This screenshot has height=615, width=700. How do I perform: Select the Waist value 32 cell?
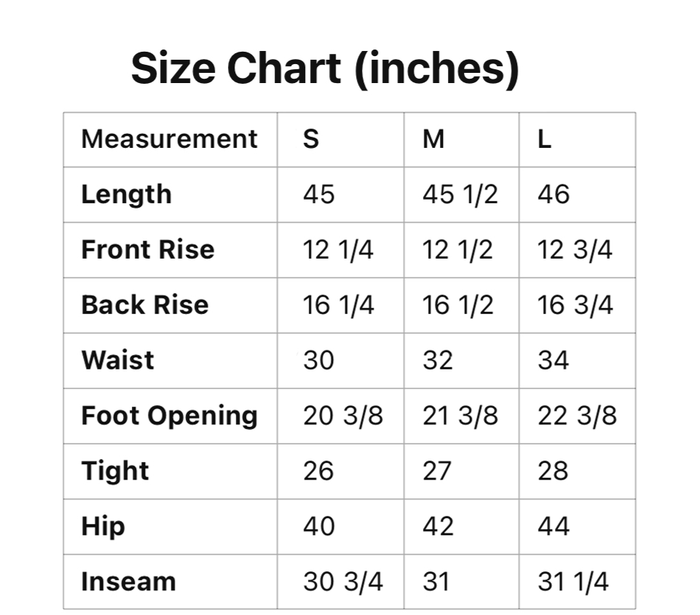click(x=438, y=361)
